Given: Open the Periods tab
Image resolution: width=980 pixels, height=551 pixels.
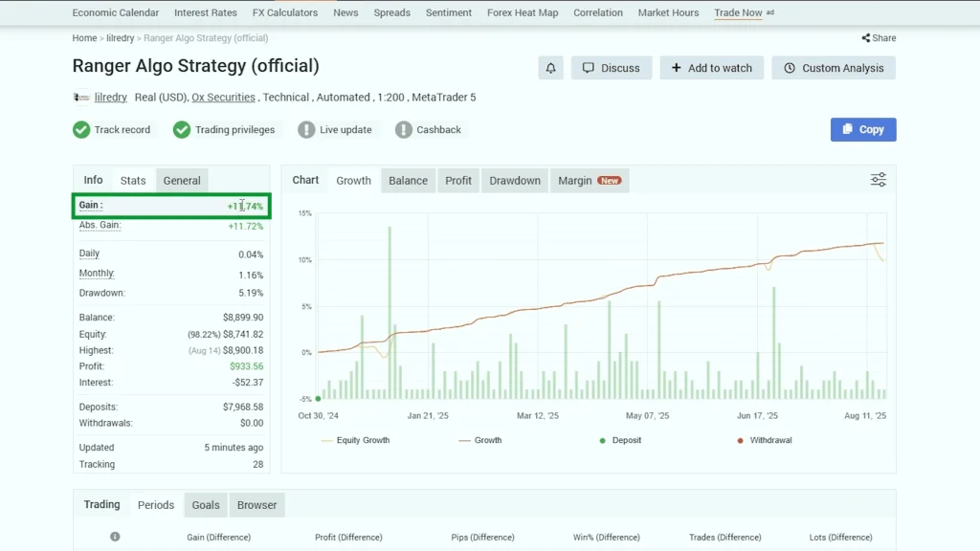Looking at the screenshot, I should tap(155, 505).
